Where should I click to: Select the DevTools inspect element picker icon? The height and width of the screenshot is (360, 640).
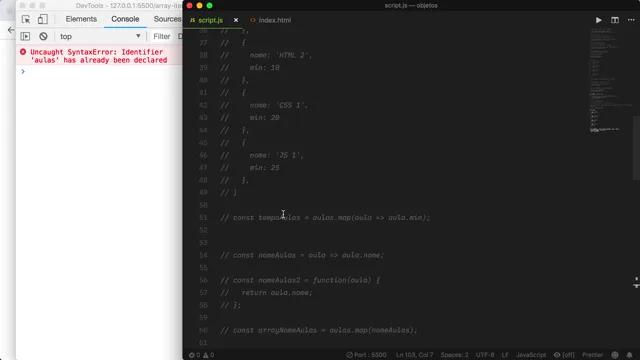pos(26,19)
